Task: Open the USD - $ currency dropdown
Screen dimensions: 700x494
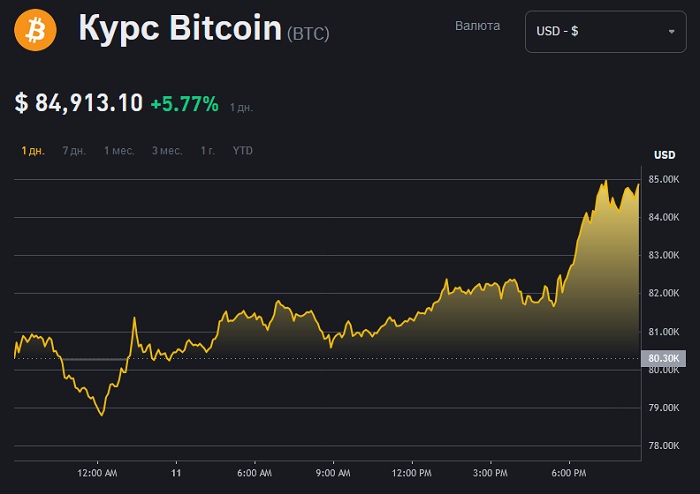Action: coord(605,32)
